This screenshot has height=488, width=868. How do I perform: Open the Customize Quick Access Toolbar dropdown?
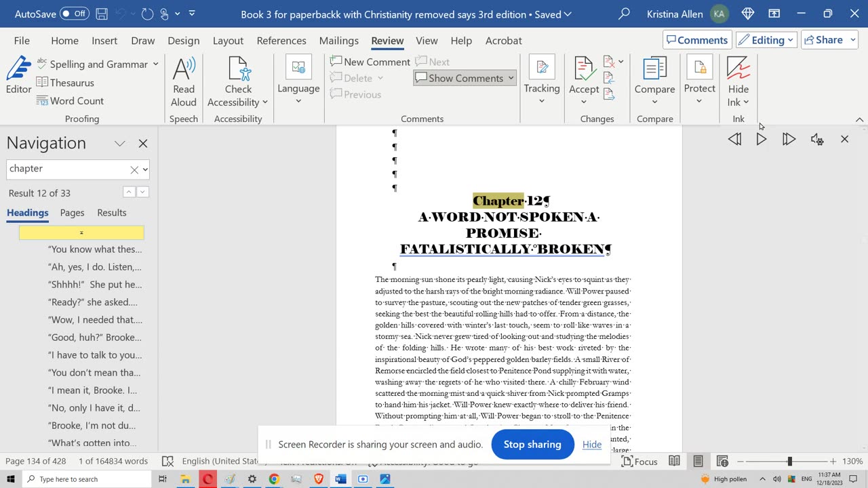point(192,14)
